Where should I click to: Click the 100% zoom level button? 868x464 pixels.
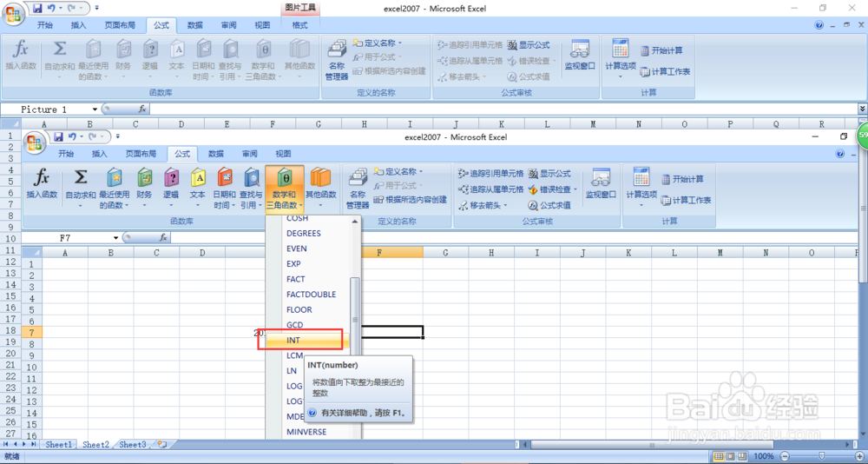pyautogui.click(x=764, y=456)
